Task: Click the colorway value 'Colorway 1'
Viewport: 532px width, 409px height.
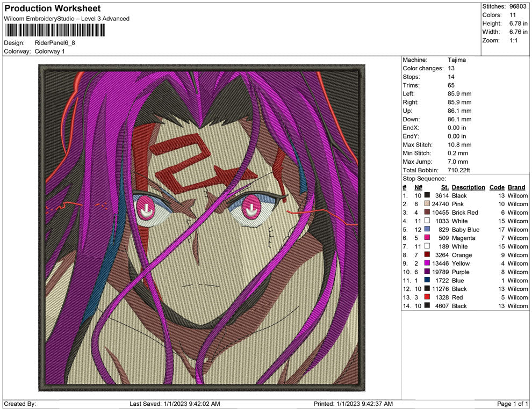Action: [49, 52]
